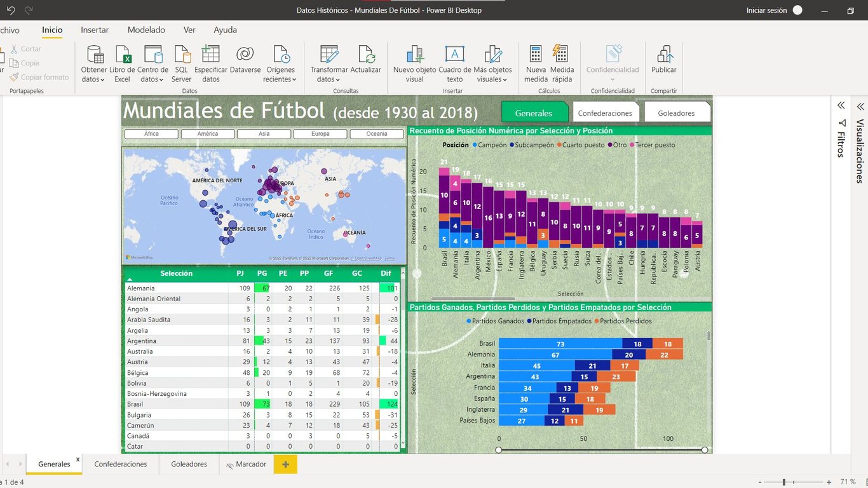Expand the Visualizaciones pane
This screenshot has width=868, height=488.
[860, 106]
